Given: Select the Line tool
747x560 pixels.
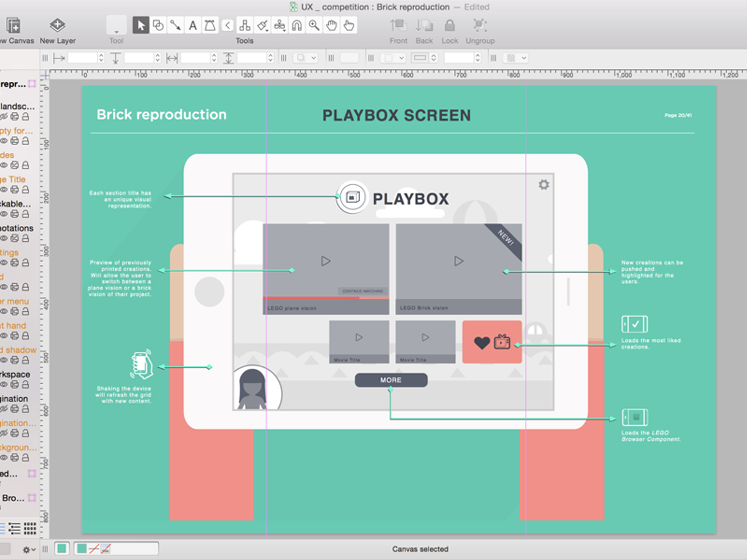Looking at the screenshot, I should coord(175,26).
